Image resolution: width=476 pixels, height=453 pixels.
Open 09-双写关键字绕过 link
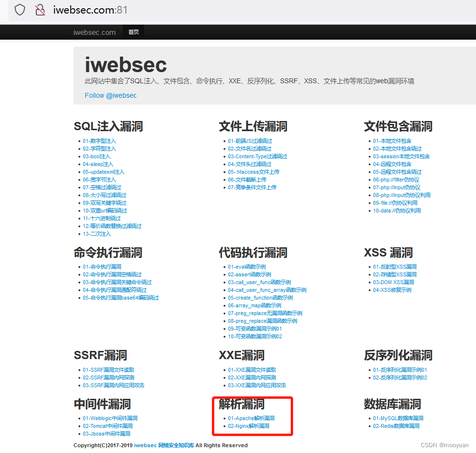coord(104,203)
